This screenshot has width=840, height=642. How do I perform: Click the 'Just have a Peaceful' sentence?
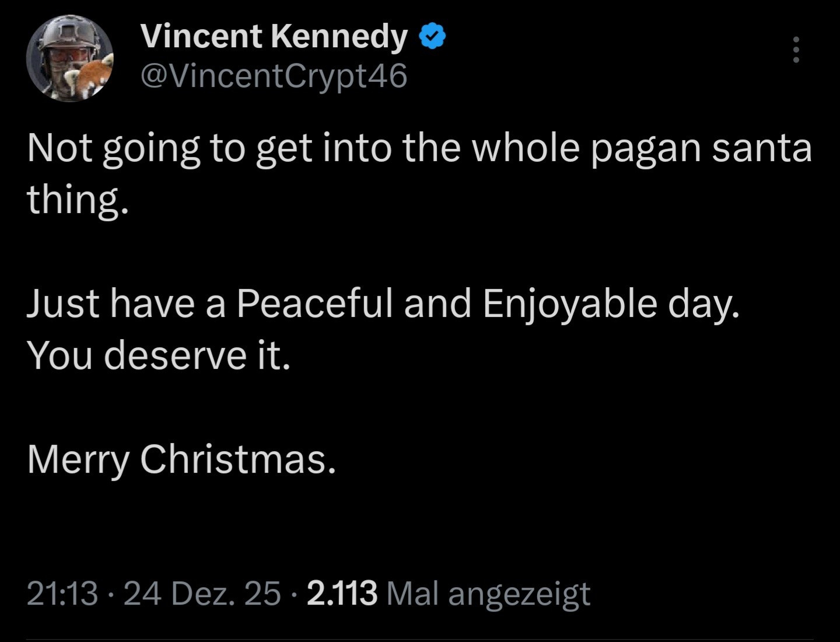point(383,303)
